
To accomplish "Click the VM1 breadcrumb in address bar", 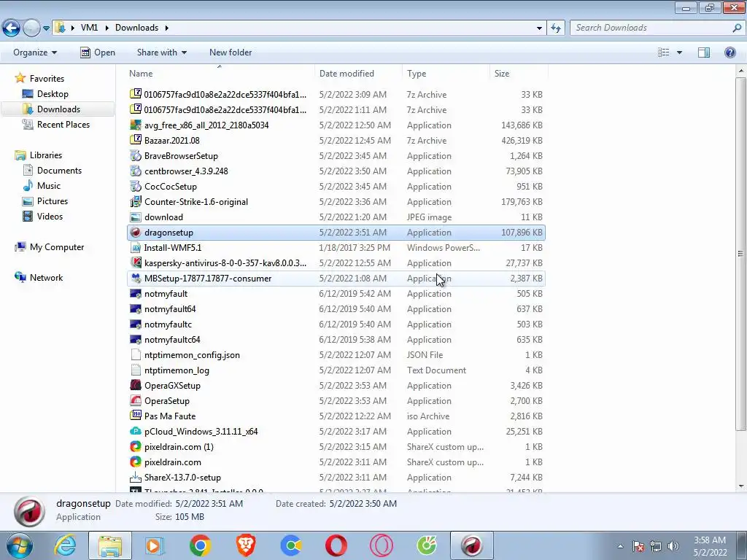I will pos(89,28).
